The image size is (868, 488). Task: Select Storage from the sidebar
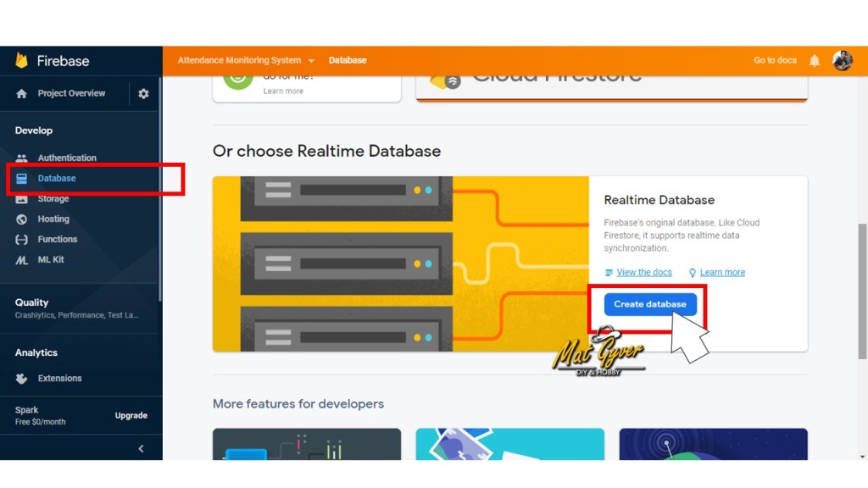(53, 199)
